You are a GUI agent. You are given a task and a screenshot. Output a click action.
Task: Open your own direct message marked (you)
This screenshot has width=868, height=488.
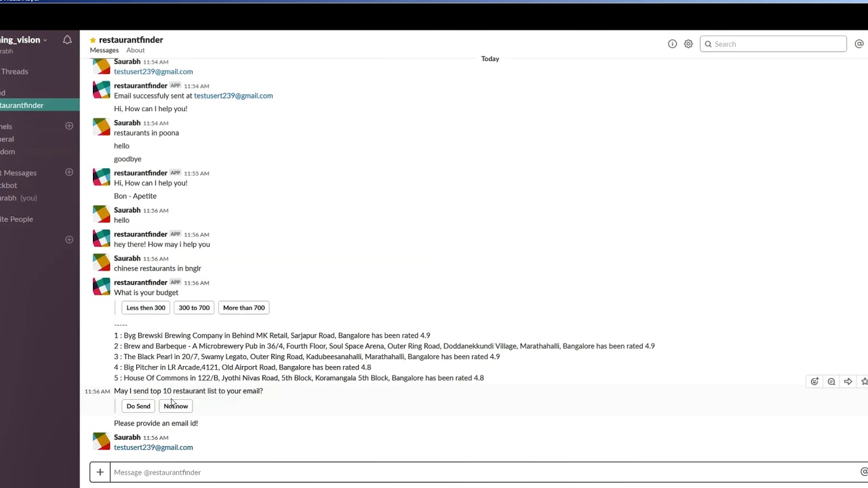point(18,198)
